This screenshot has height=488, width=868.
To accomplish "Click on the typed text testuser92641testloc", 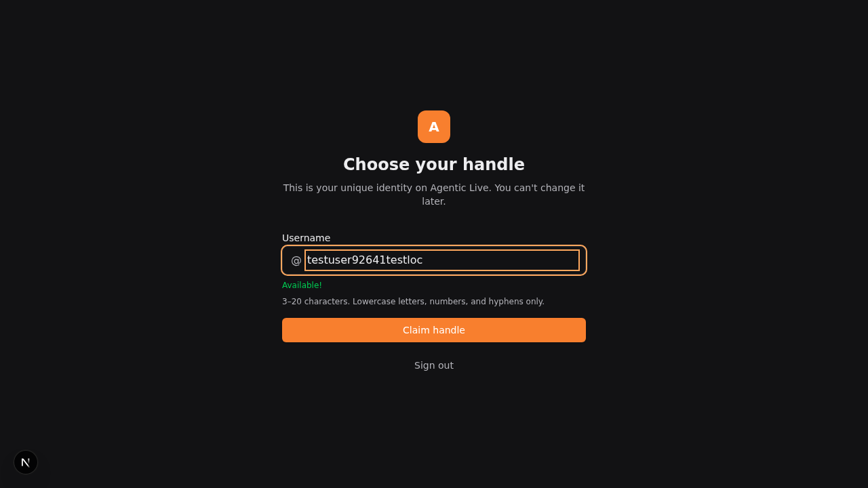I will pos(365,260).
